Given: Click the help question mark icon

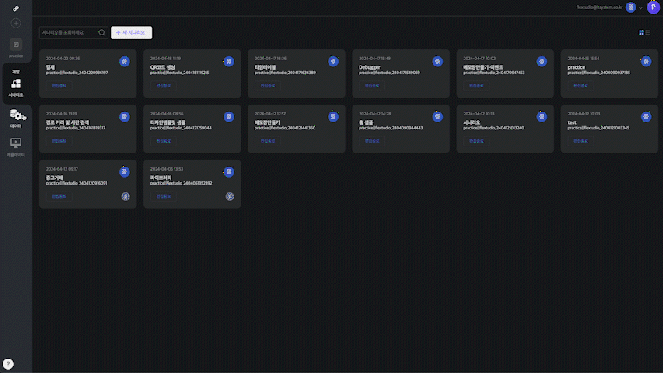Looking at the screenshot, I should (x=8, y=364).
